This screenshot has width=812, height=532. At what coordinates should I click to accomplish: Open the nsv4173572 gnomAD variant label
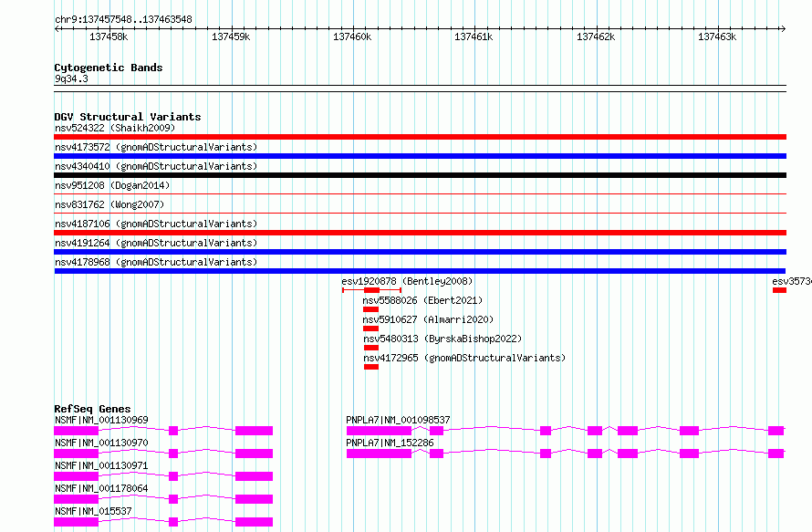pos(156,147)
